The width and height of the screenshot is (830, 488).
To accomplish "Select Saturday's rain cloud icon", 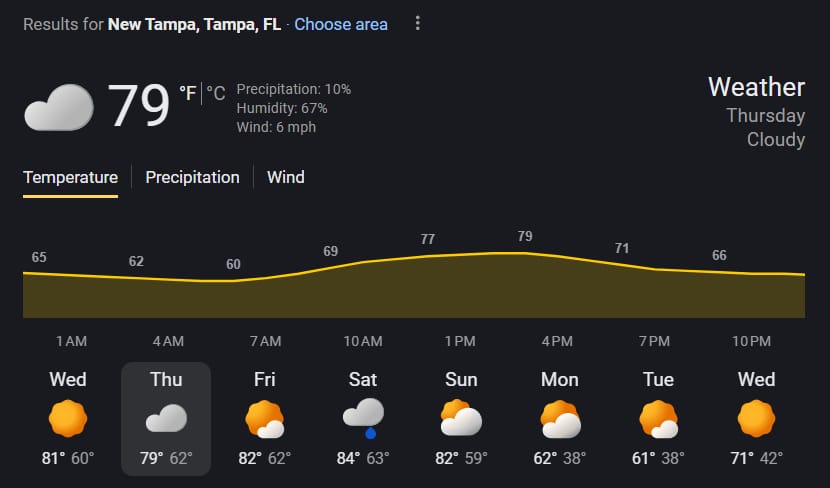I will [x=362, y=416].
